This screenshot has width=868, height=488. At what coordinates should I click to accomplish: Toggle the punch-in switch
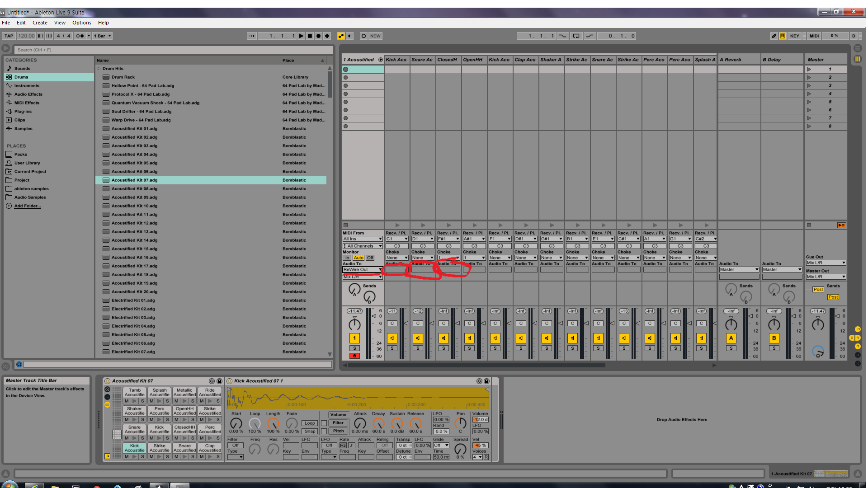click(x=562, y=36)
